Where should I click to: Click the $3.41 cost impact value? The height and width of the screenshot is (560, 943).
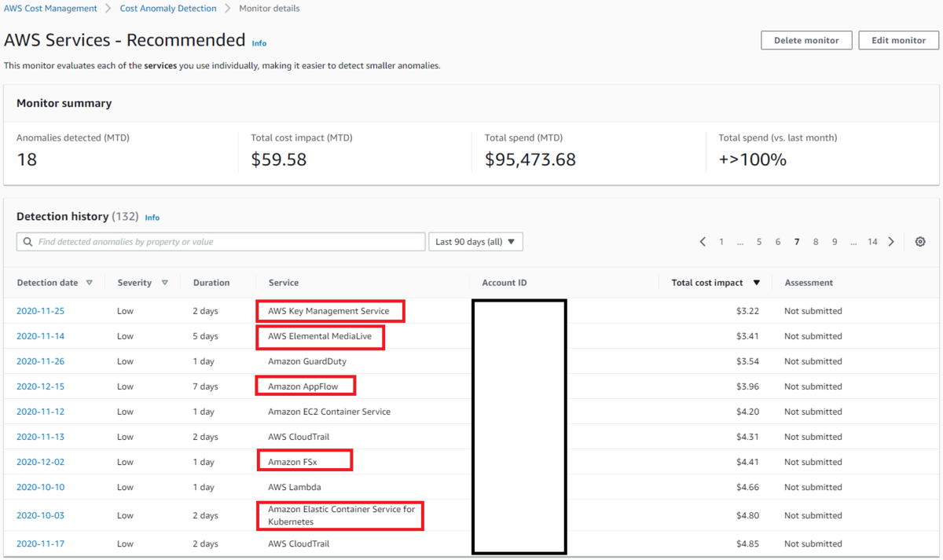[747, 336]
